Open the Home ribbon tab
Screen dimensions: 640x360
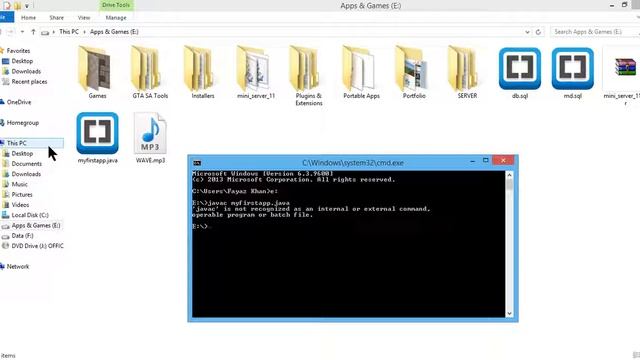coord(28,18)
